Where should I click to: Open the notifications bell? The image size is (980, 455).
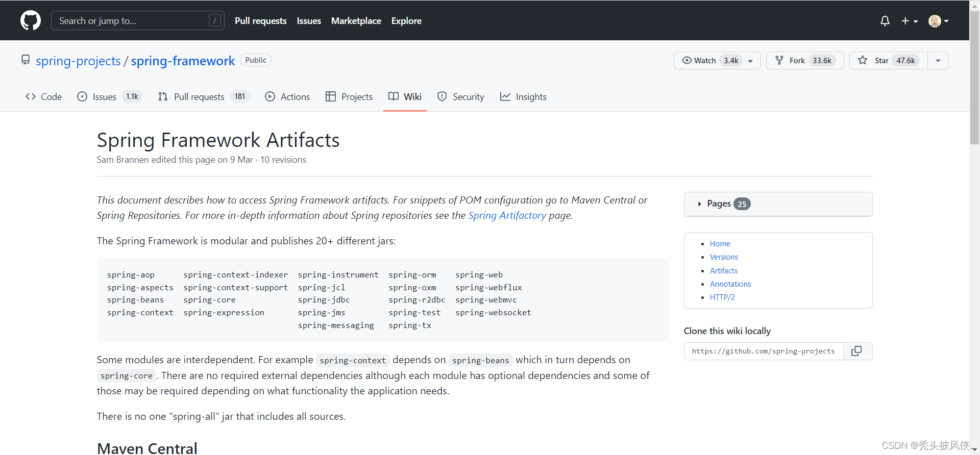click(885, 21)
